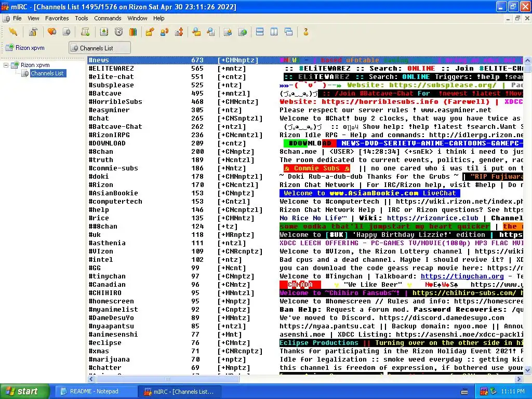The image size is (532, 399).
Task: Open DCC Options icon with red arrows
Action: coord(179,32)
